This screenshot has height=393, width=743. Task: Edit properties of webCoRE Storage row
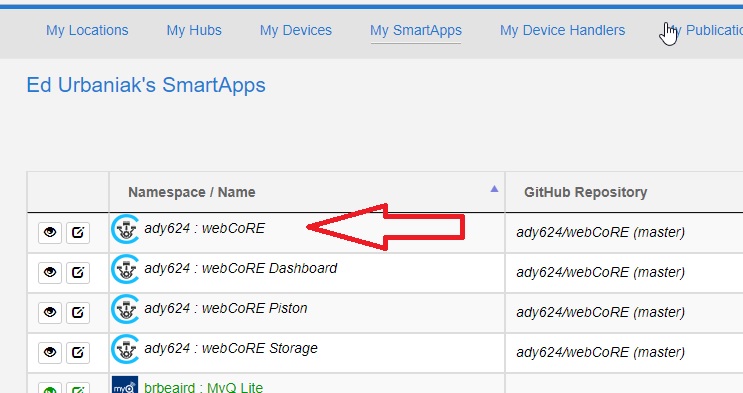pos(78,352)
